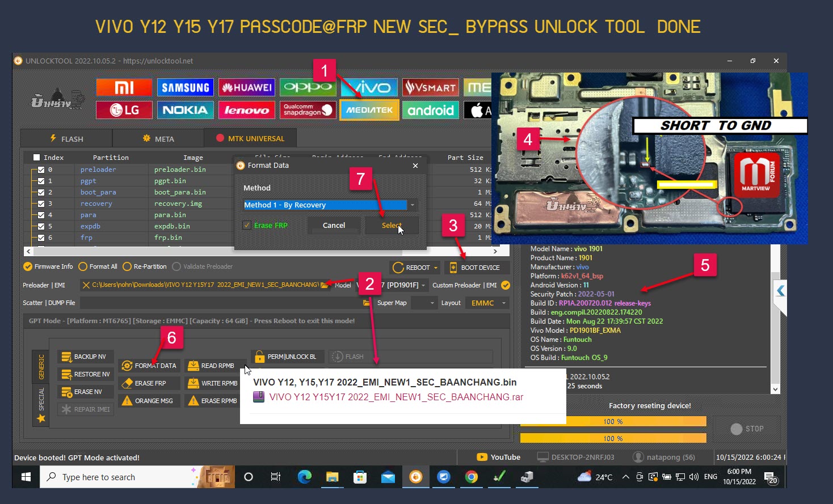Open the Android brand tile
Viewport: 833px width, 504px height.
tap(431, 110)
